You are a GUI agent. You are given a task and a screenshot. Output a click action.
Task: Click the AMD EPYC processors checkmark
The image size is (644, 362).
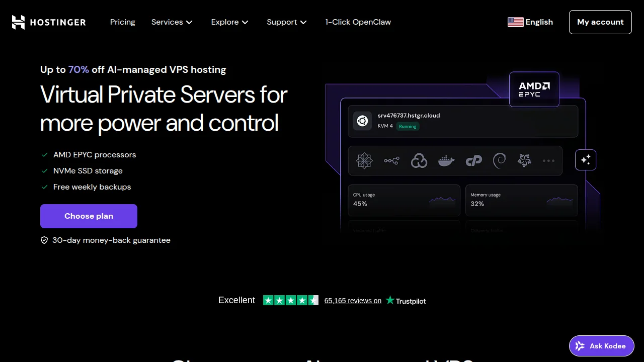tap(44, 154)
